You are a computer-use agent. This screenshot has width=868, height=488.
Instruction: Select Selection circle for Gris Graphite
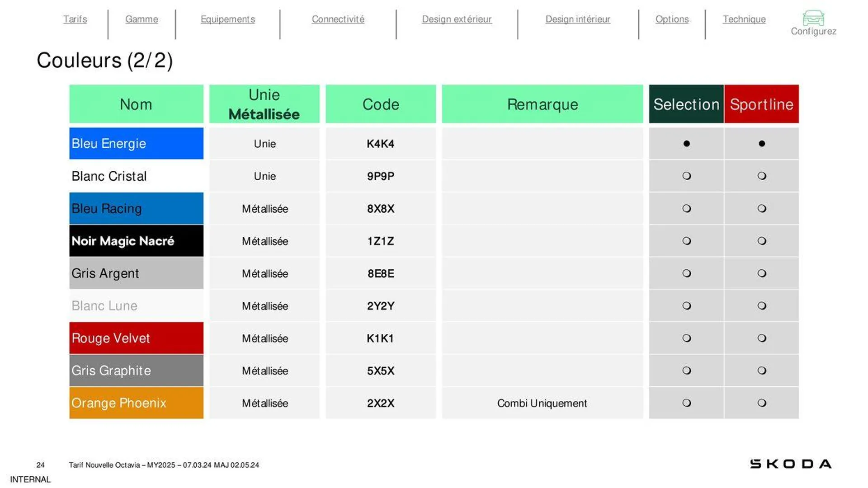(686, 371)
